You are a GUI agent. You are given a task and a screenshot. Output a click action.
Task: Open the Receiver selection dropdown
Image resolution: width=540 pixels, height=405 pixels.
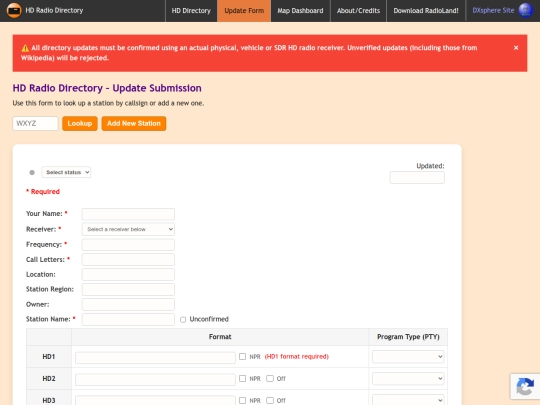point(128,229)
